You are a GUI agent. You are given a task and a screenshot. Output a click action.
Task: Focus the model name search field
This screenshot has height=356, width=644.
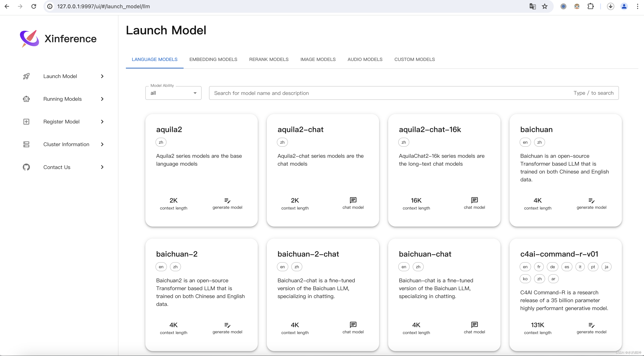pos(390,93)
